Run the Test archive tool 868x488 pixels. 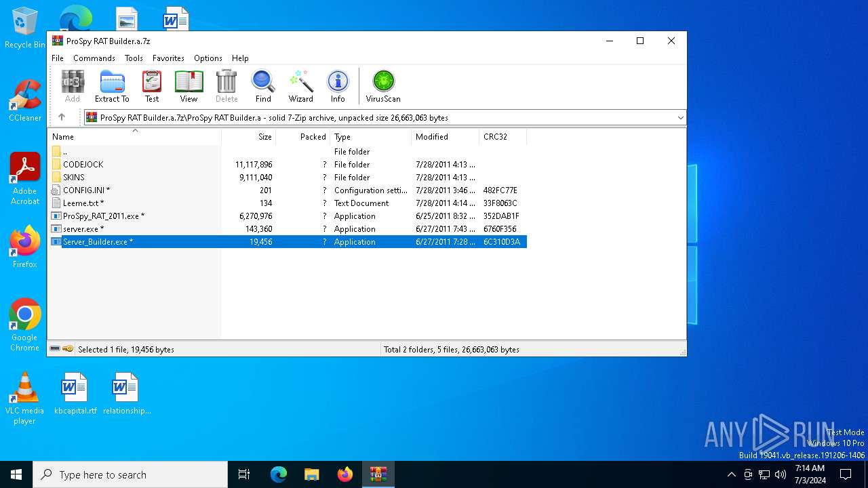(x=152, y=86)
